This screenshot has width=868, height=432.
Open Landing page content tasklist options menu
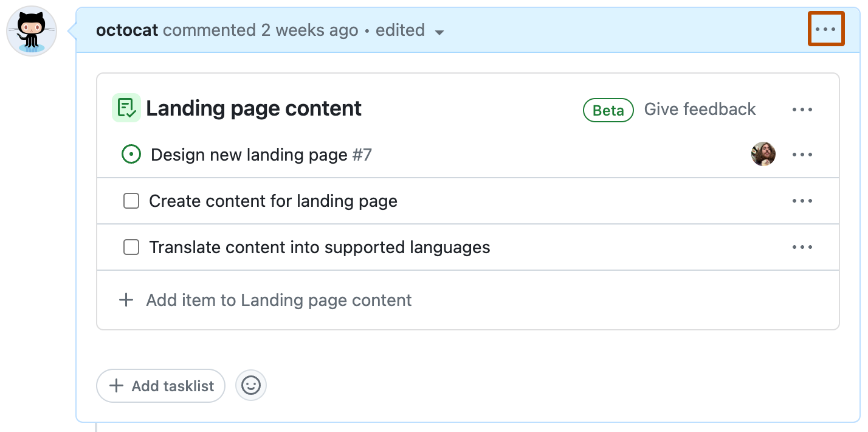[802, 110]
